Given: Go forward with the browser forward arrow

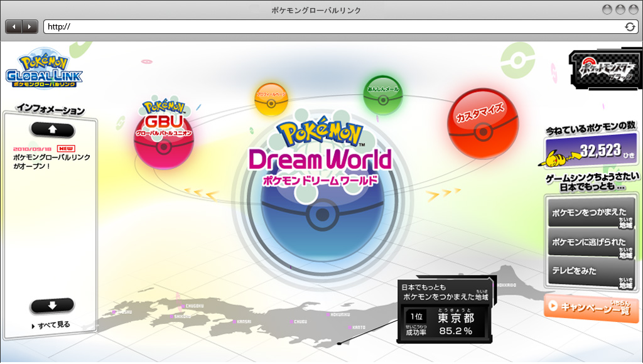Looking at the screenshot, I should [30, 26].
